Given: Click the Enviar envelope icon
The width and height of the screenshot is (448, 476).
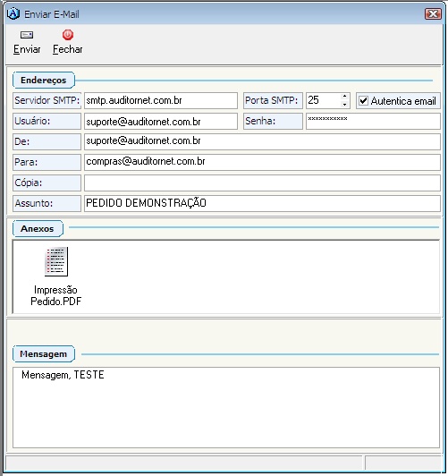Looking at the screenshot, I should tap(27, 35).
